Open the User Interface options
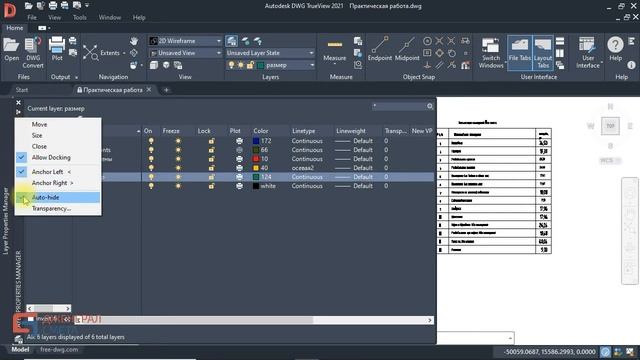Image resolution: width=640 pixels, height=360 pixels. pos(588,53)
